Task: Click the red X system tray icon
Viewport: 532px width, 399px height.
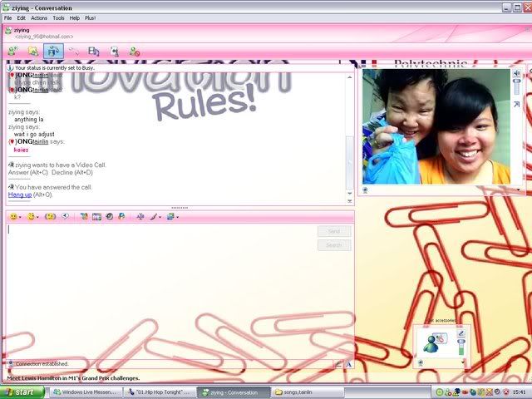Action: point(506,392)
